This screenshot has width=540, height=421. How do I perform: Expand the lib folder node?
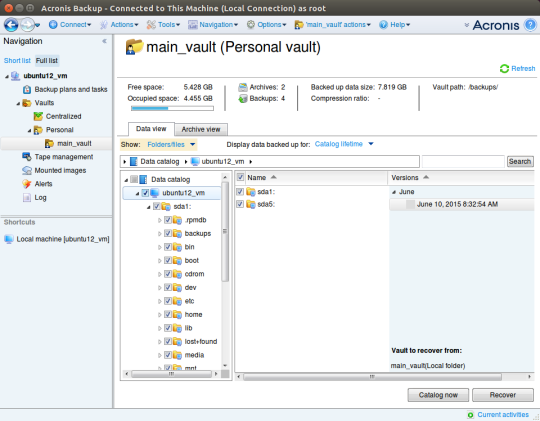pyautogui.click(x=159, y=328)
